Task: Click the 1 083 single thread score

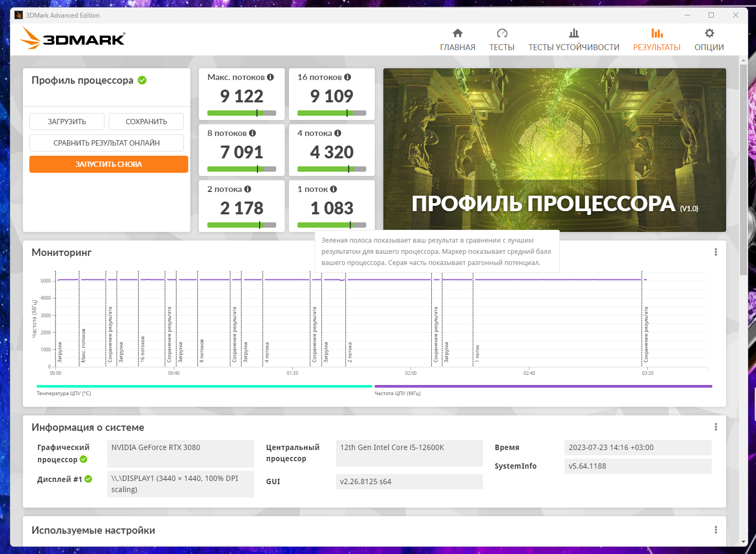Action: point(332,208)
